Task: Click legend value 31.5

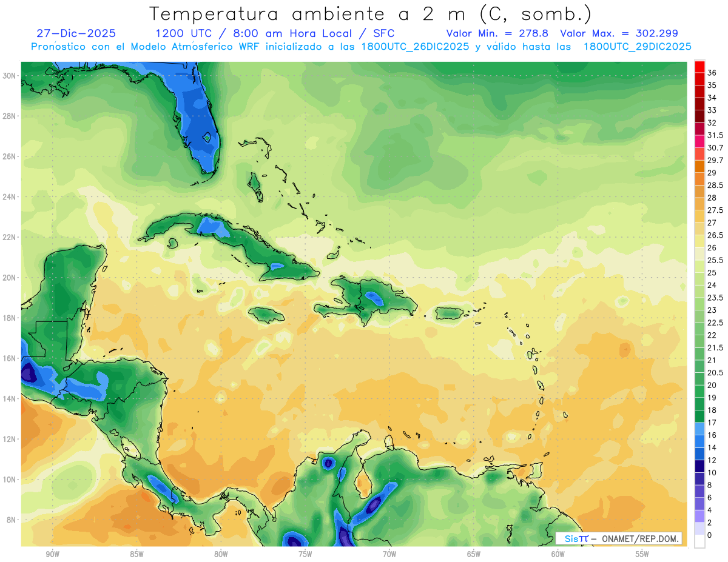Action: (715, 135)
